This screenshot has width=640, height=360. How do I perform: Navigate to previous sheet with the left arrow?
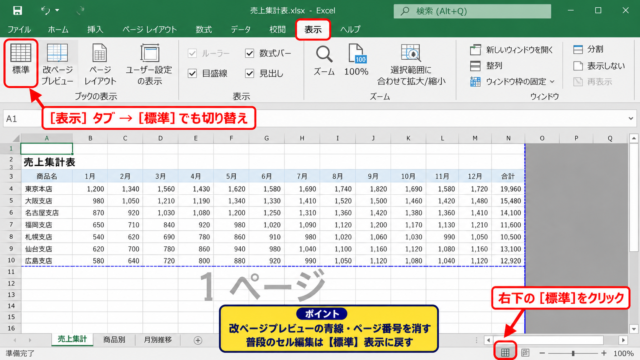[15, 340]
